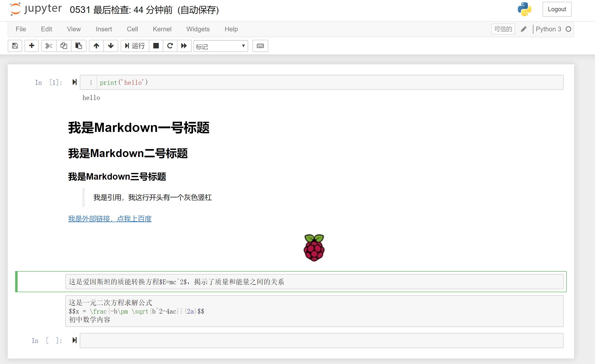Run the selected cell with 运行 button
Image resolution: width=595 pixels, height=364 pixels.
[x=134, y=46]
